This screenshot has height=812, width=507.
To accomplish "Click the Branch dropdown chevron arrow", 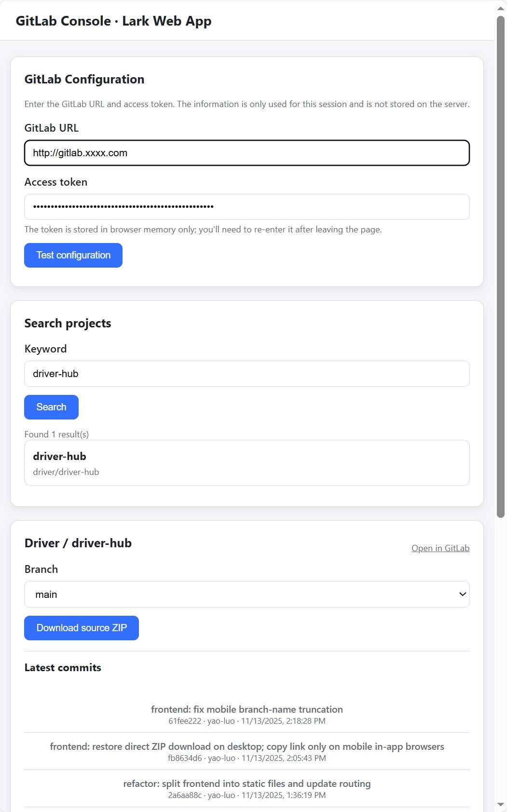I will pyautogui.click(x=463, y=595).
